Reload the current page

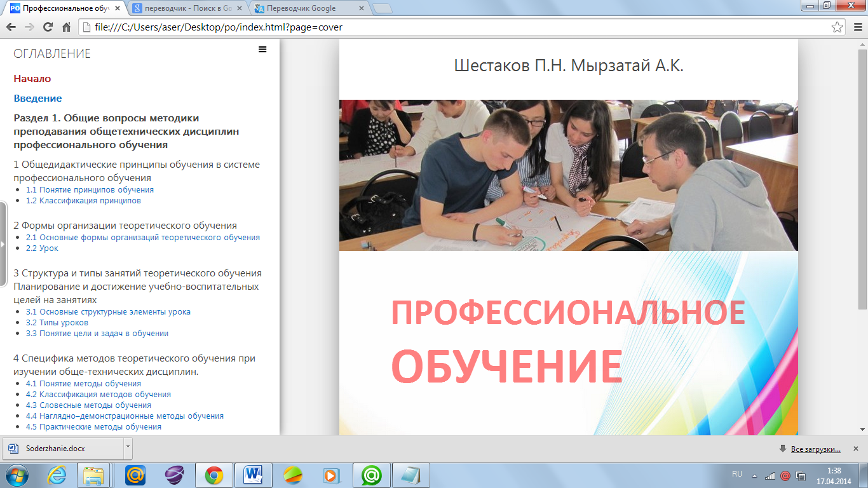pos(48,27)
